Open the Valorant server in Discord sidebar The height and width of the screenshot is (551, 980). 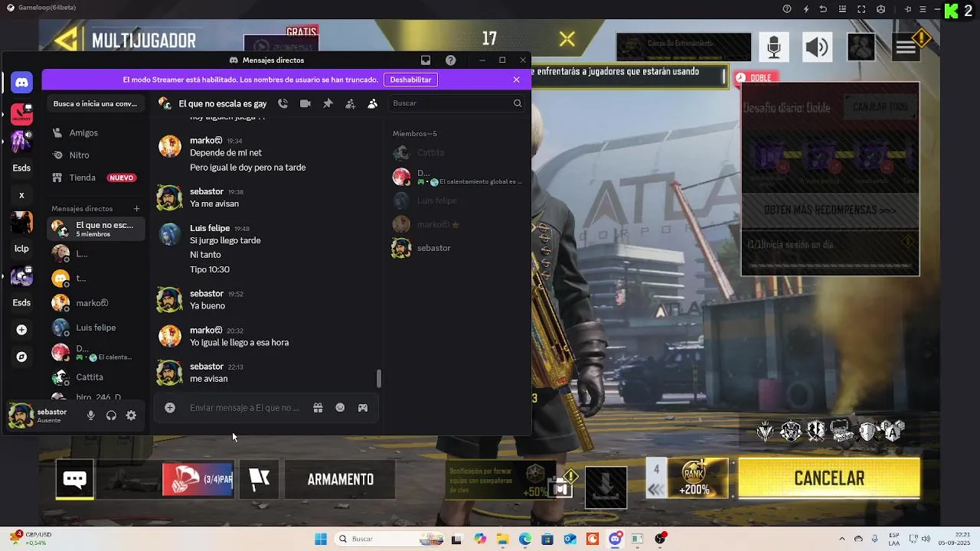coord(21,114)
